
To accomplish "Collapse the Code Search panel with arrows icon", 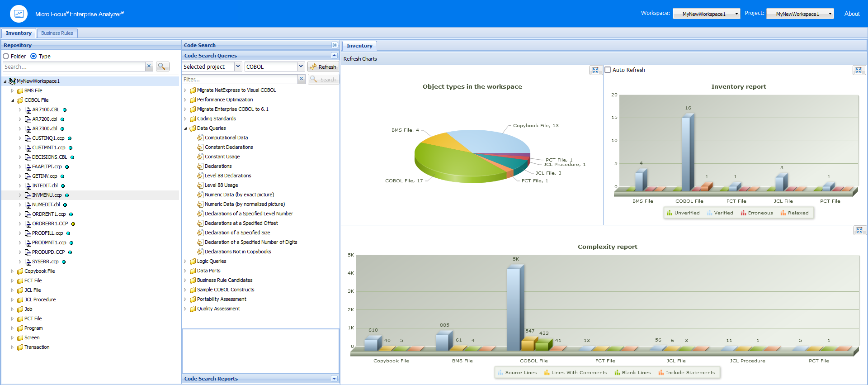I will tap(335, 45).
